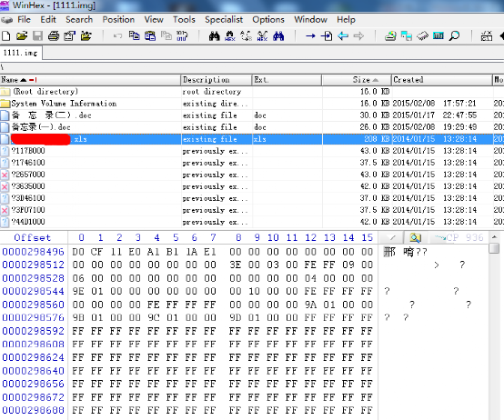This screenshot has height=420, width=504.
Task: Click the greyed Paste clipboard icon
Action: (x=166, y=35)
